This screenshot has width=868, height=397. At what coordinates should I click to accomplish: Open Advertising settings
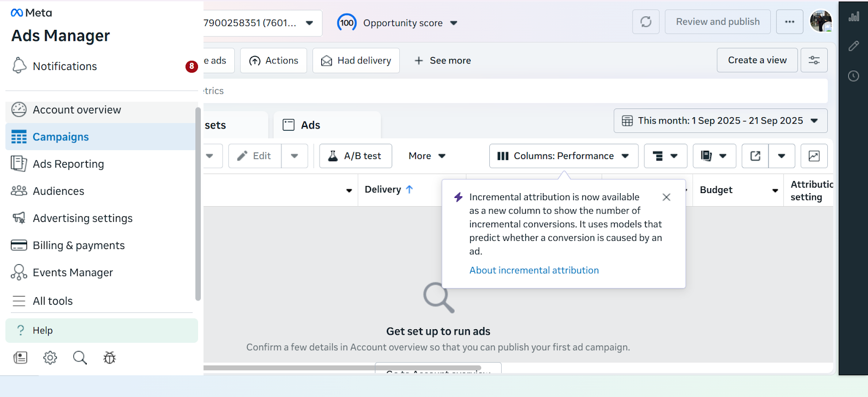click(101, 218)
